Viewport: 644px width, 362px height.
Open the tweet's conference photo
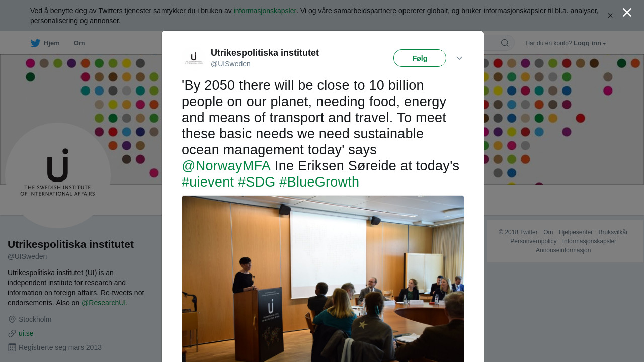[323, 279]
